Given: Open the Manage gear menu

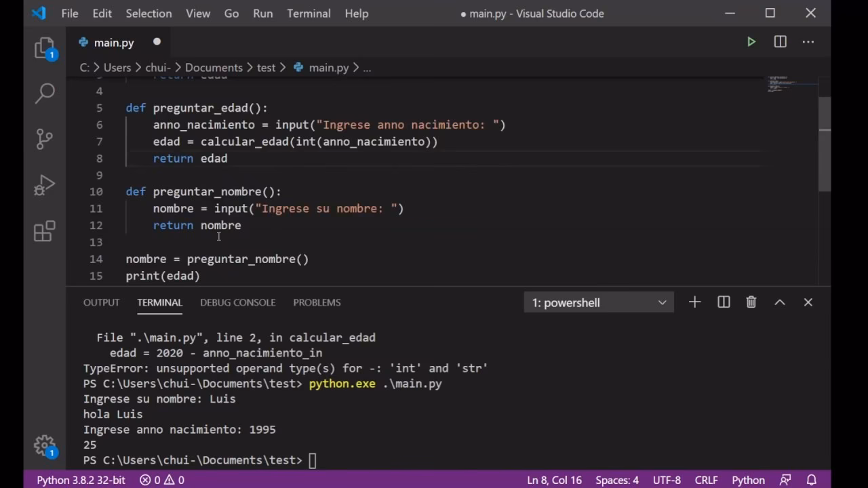Looking at the screenshot, I should point(45,446).
